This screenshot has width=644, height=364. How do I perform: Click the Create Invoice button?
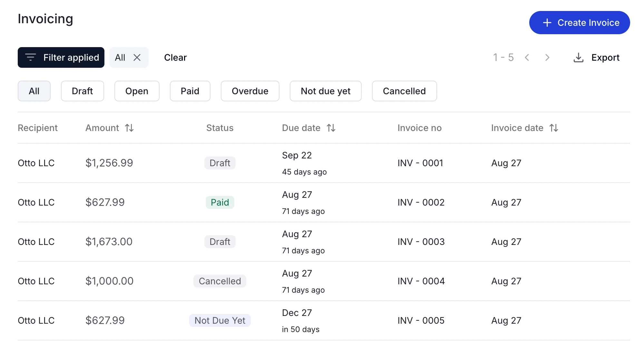click(580, 23)
